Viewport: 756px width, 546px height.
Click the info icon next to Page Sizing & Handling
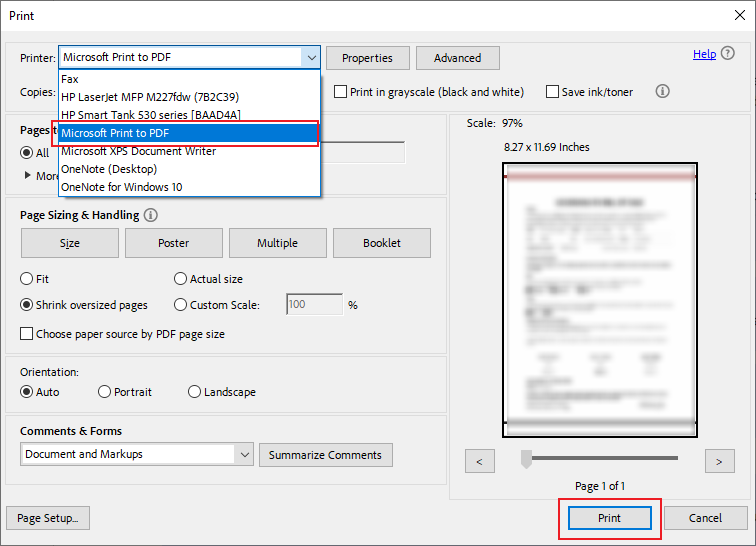click(150, 215)
